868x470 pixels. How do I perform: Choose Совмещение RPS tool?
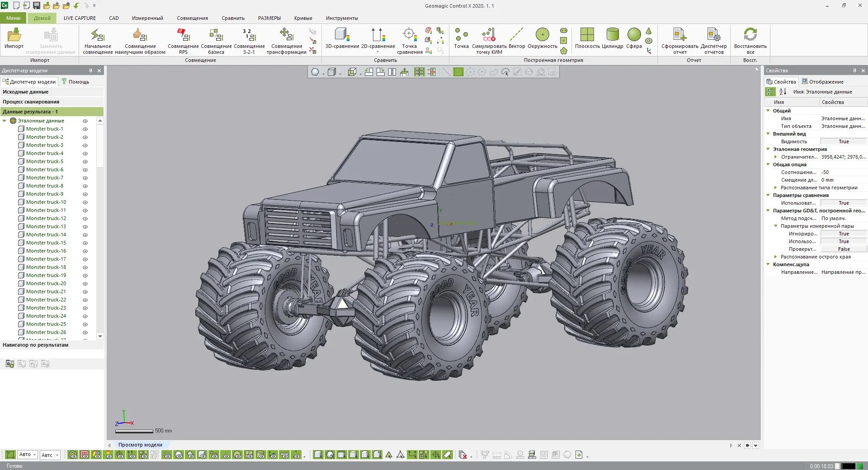click(x=183, y=41)
